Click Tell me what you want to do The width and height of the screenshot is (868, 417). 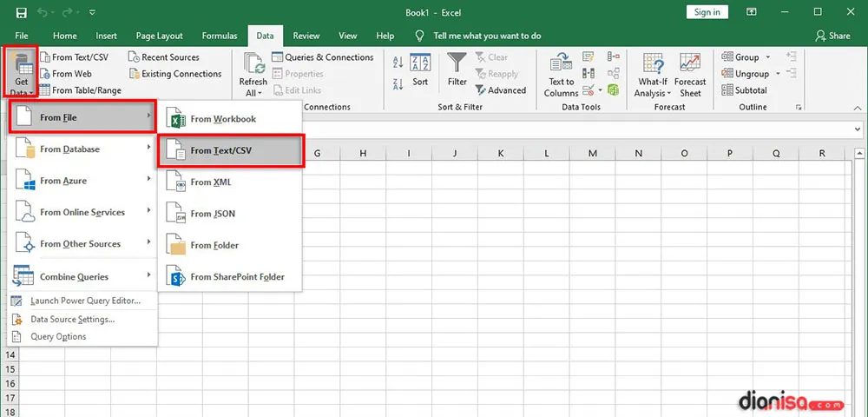click(487, 36)
